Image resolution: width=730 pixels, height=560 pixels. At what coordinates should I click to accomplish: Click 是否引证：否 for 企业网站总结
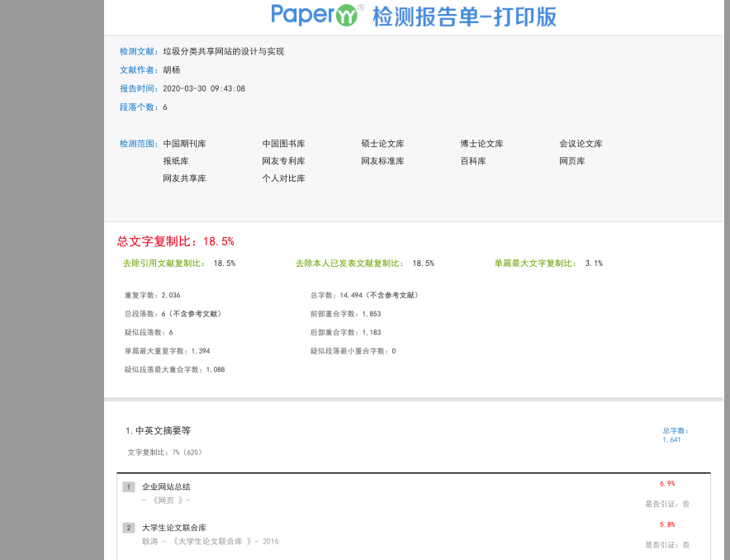tap(667, 504)
